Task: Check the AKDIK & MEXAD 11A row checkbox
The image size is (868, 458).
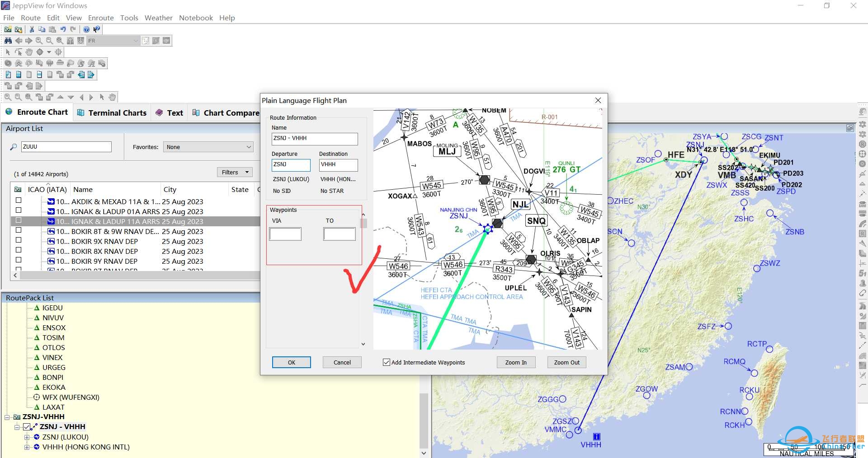Action: click(x=19, y=200)
